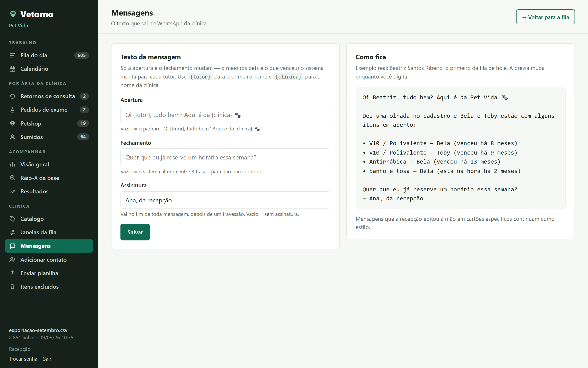This screenshot has height=368, width=588.
Task: Click the Trocar senha link
Action: coord(23,359)
